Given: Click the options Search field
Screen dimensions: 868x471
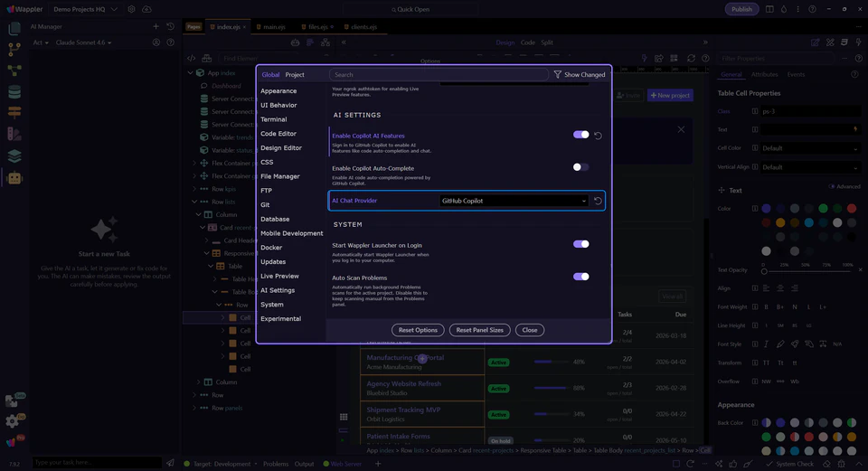Looking at the screenshot, I should (439, 75).
